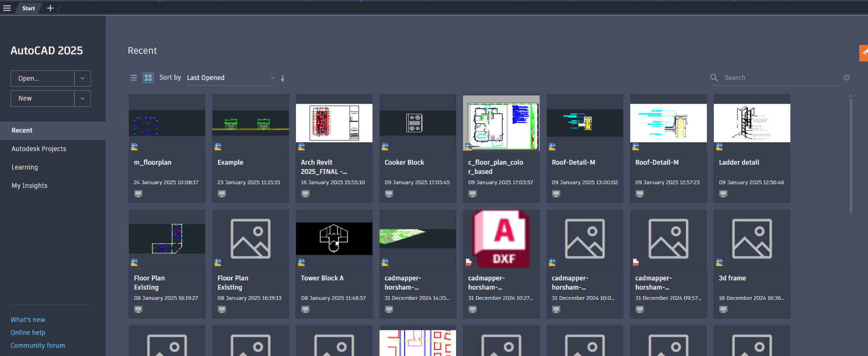The height and width of the screenshot is (356, 868).
Task: Visit the Community forum link
Action: (x=38, y=345)
